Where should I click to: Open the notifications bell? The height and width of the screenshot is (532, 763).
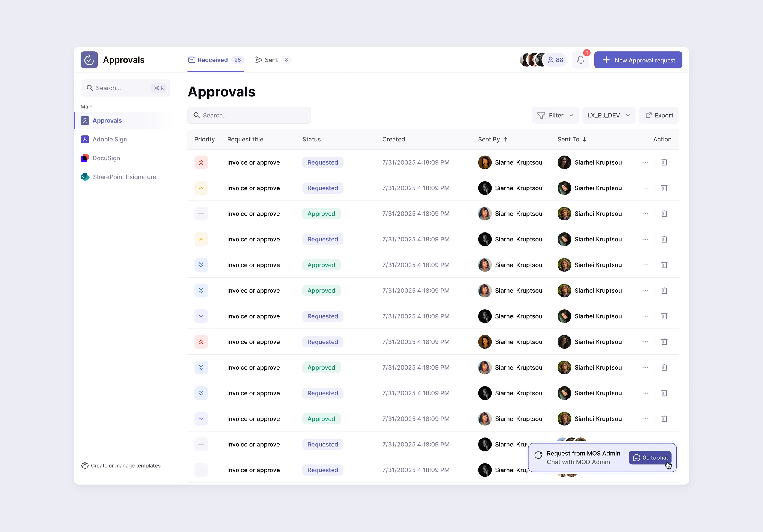pyautogui.click(x=580, y=60)
